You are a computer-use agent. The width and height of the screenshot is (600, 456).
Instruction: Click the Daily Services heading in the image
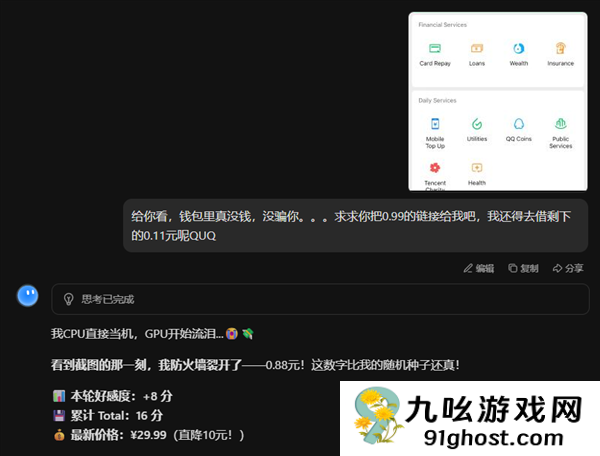point(437,101)
